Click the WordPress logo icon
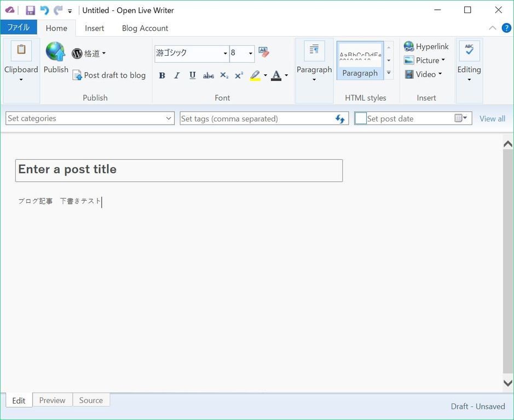The width and height of the screenshot is (514, 420). (x=77, y=53)
